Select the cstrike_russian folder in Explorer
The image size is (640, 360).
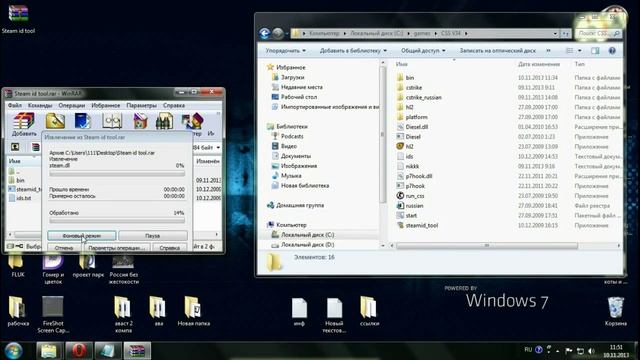pos(423,97)
